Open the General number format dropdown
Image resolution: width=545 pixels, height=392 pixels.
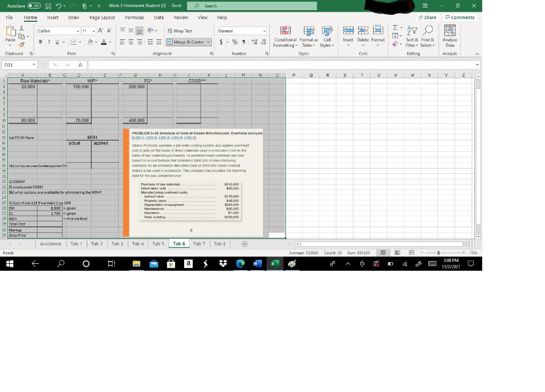[x=263, y=30]
